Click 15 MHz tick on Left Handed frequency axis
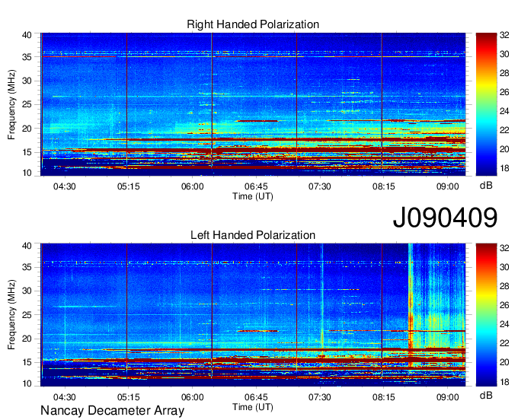The height and width of the screenshot is (420, 518). click(x=27, y=363)
